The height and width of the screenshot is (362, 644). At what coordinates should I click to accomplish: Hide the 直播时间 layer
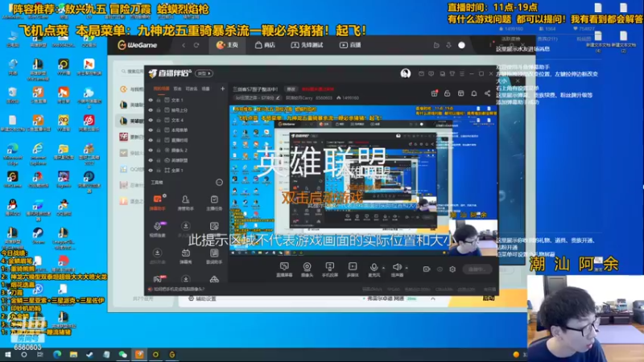coord(151,140)
